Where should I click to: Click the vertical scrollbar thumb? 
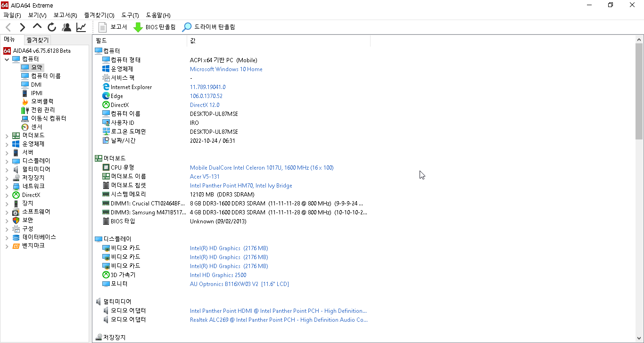(639, 91)
